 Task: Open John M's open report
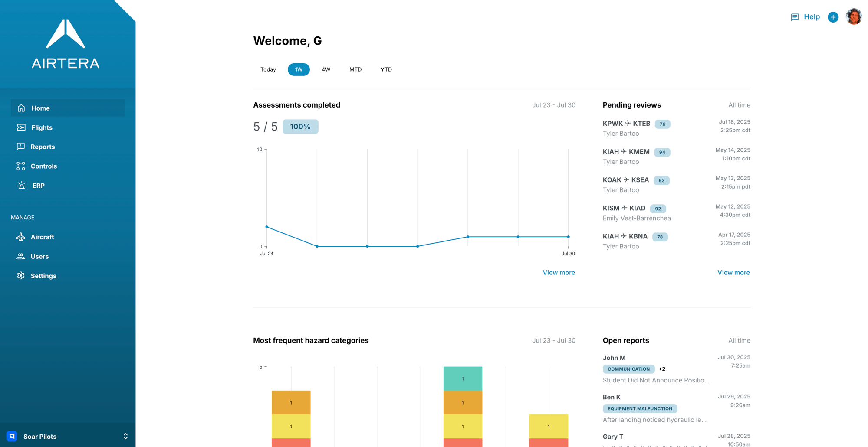coord(676,369)
